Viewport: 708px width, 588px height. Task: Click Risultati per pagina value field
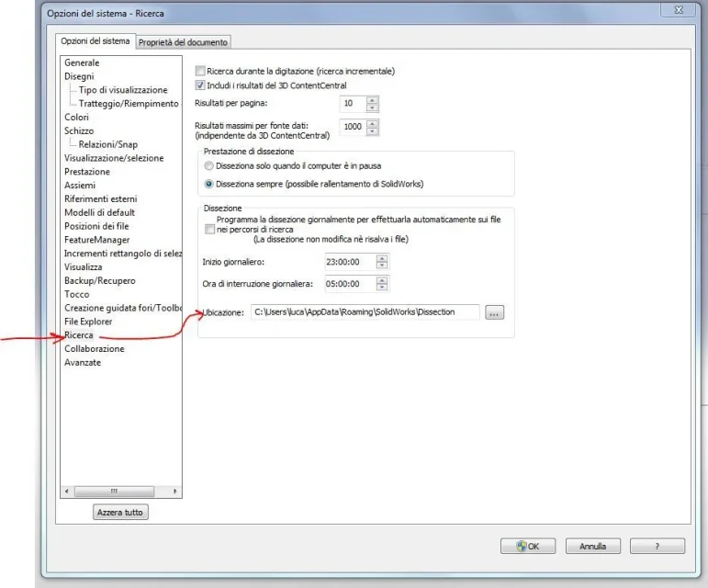354,104
